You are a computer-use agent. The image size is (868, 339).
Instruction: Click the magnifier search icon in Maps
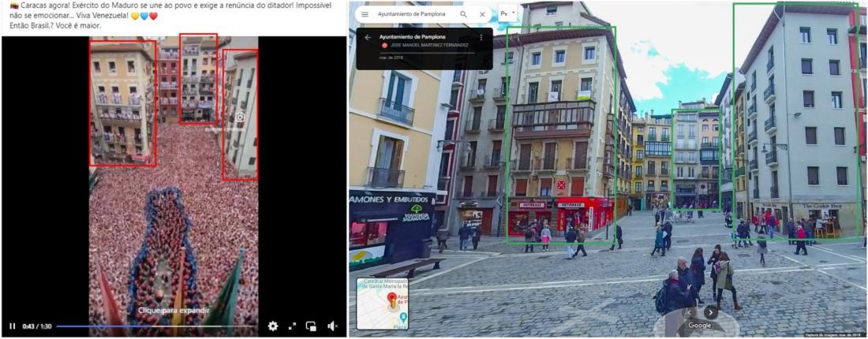[463, 14]
